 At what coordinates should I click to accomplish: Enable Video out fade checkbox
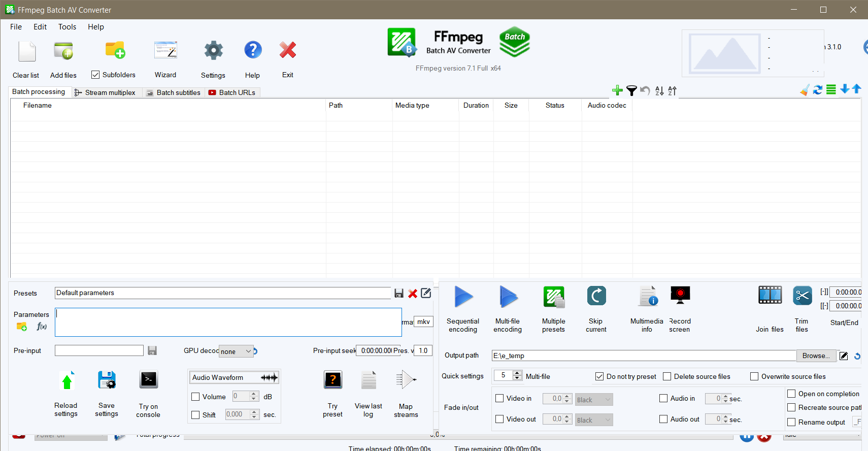(499, 419)
